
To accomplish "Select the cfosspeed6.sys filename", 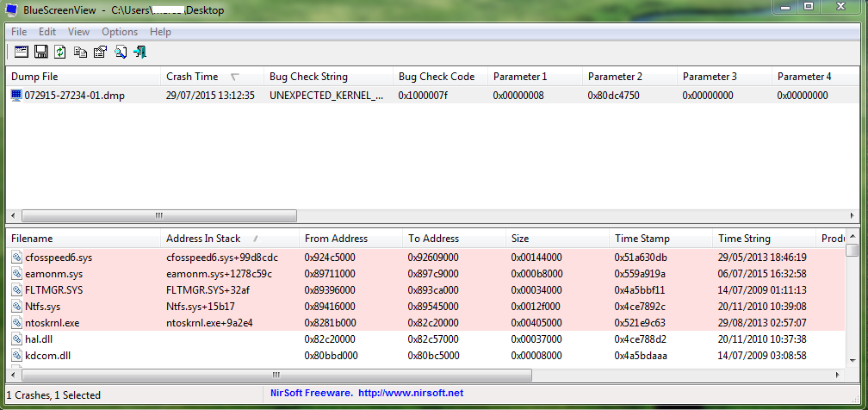I will pyautogui.click(x=59, y=257).
